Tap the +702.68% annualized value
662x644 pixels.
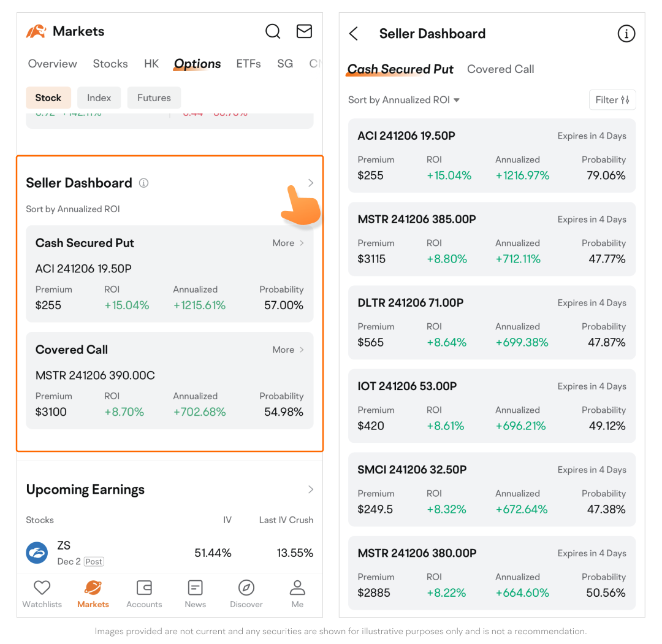(x=199, y=412)
